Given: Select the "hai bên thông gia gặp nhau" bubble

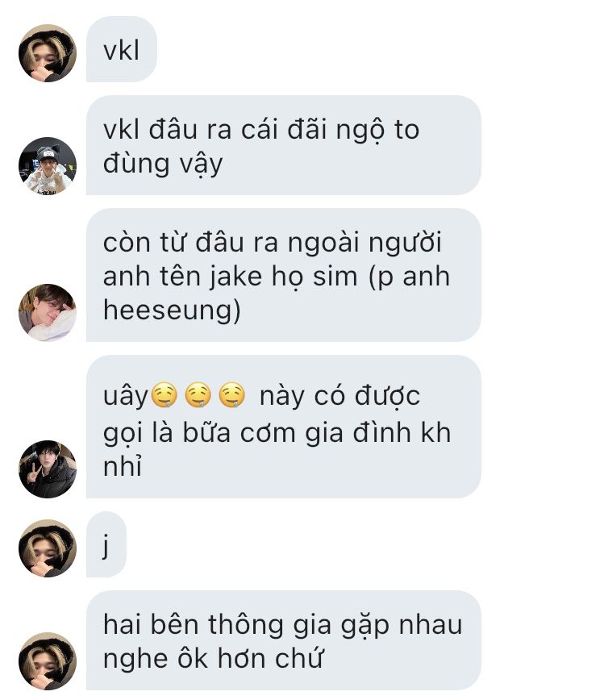Looking at the screenshot, I should pos(284,640).
